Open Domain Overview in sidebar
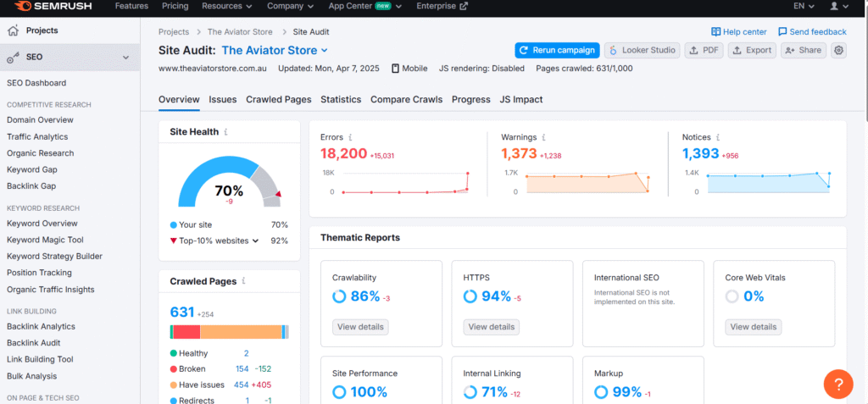This screenshot has width=868, height=404. click(40, 120)
